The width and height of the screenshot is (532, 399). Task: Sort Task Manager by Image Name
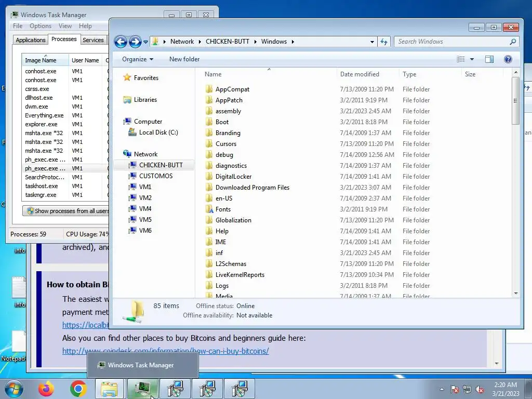click(x=45, y=60)
